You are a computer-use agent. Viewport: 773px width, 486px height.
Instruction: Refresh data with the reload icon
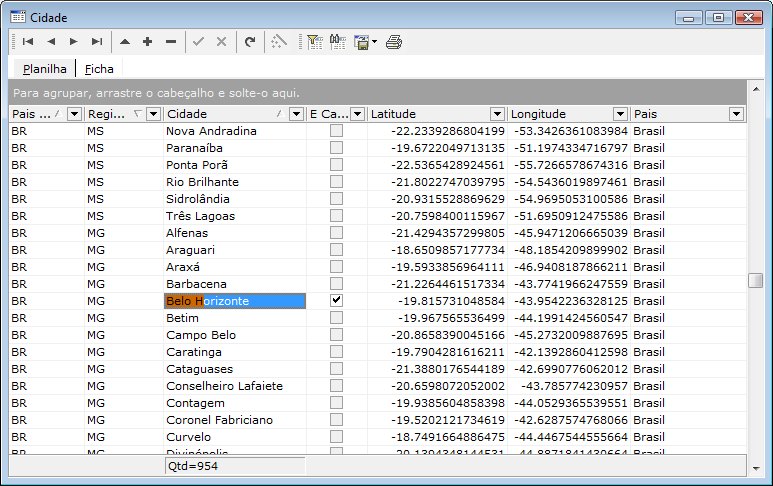[x=250, y=42]
